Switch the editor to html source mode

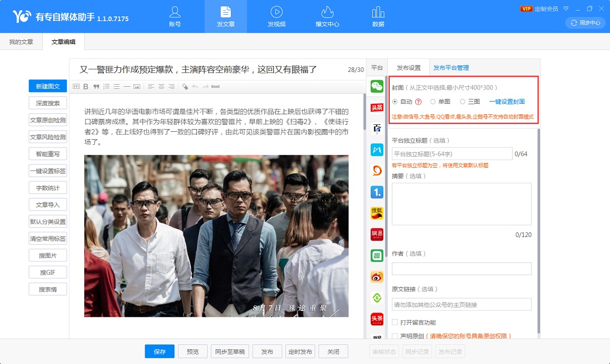point(216,86)
